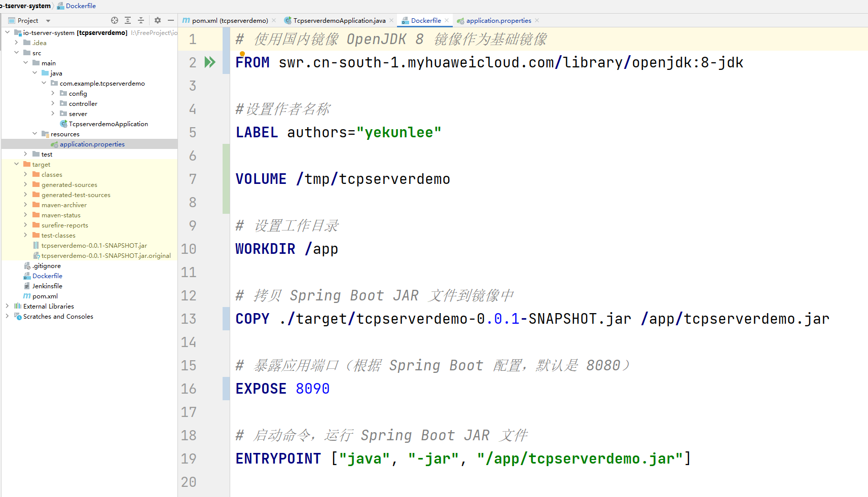Click the yellow intention bulb above FROM

point(242,53)
